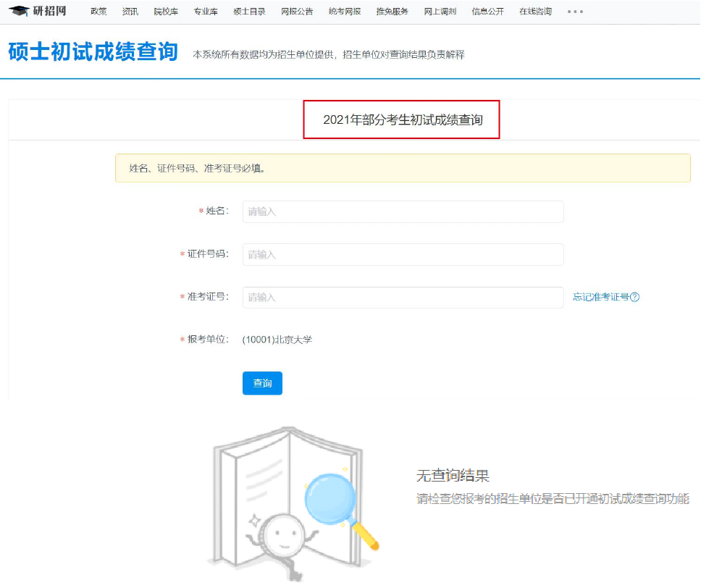This screenshot has height=588, width=701.
Task: Open the 专业库 section
Action: pyautogui.click(x=205, y=11)
